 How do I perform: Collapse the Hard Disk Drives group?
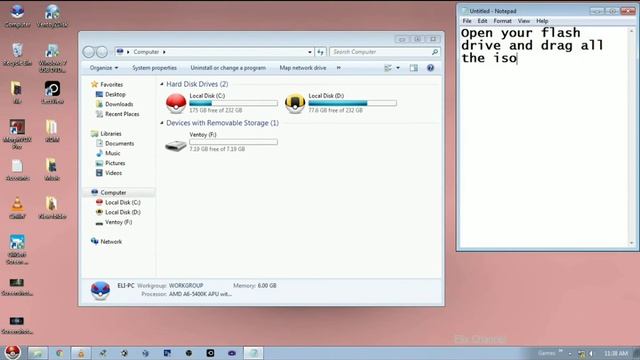point(162,84)
